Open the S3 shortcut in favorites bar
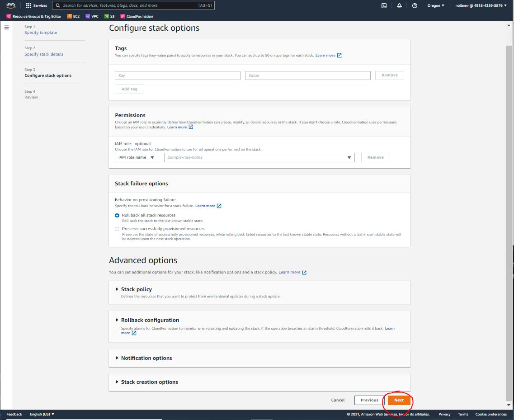514x420 pixels. click(x=109, y=16)
